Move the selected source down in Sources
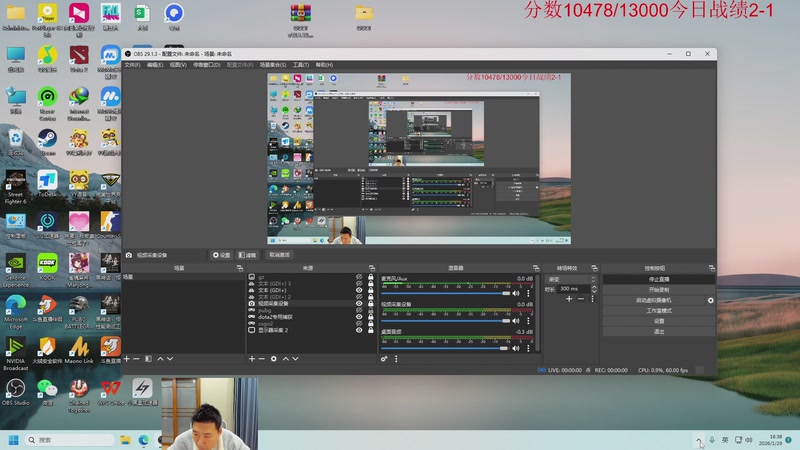This screenshot has height=450, width=800. 295,359
